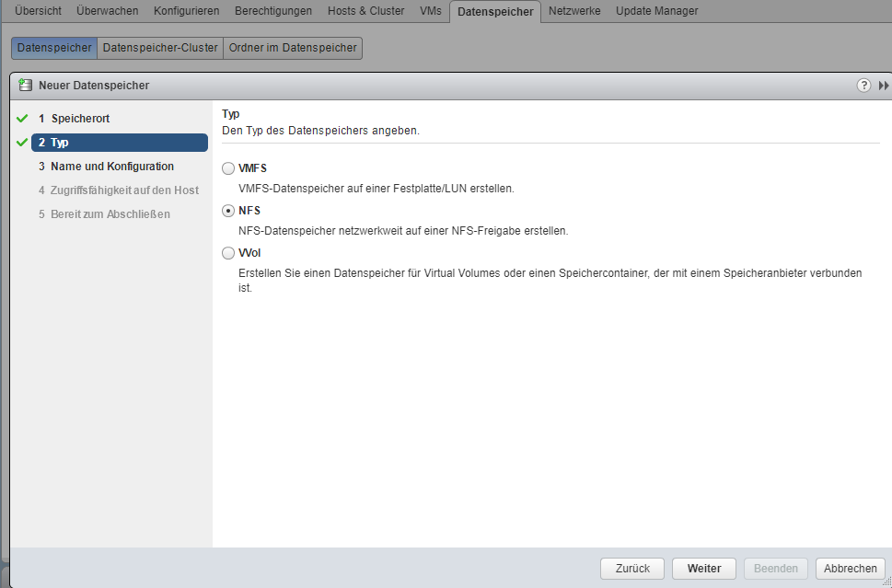The image size is (892, 588).
Task: Select the Datenspeicher-Cluster sub-tab
Action: click(160, 48)
